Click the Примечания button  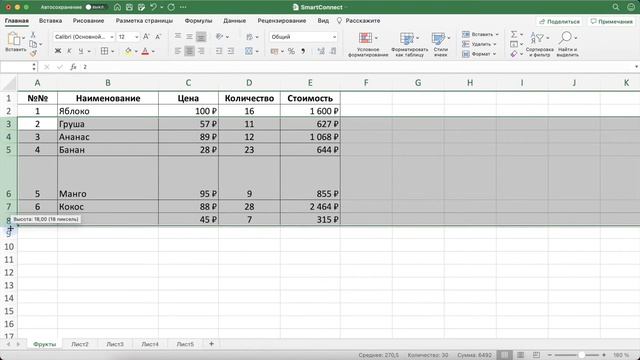pos(611,21)
